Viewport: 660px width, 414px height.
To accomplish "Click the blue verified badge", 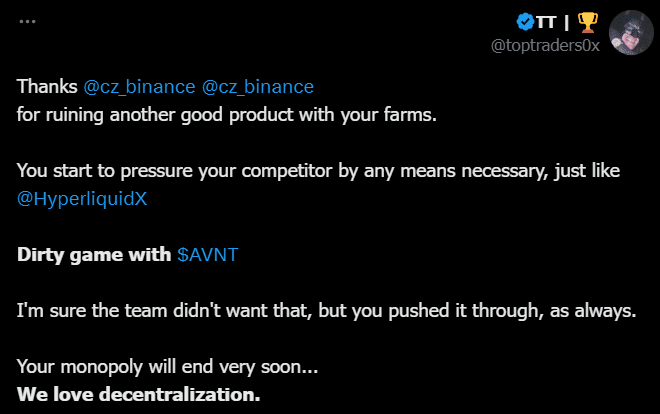I will 523,21.
